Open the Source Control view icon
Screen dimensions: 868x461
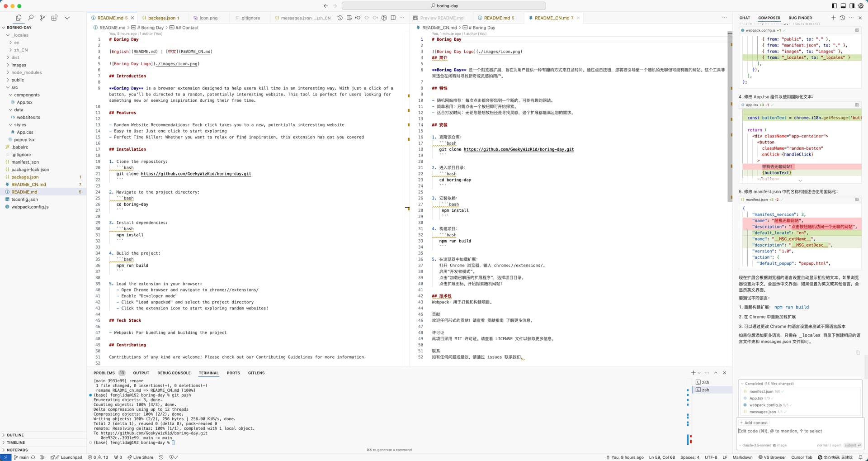coord(42,18)
